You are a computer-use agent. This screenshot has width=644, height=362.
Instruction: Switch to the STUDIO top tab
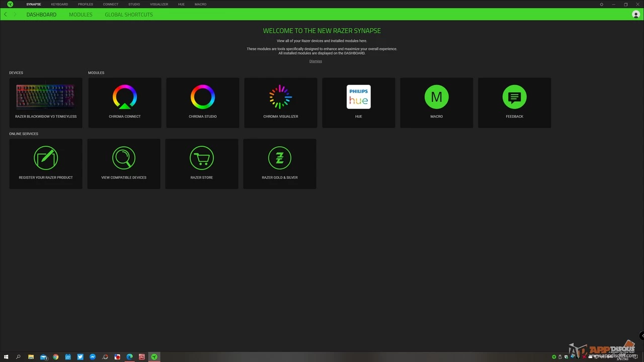134,4
